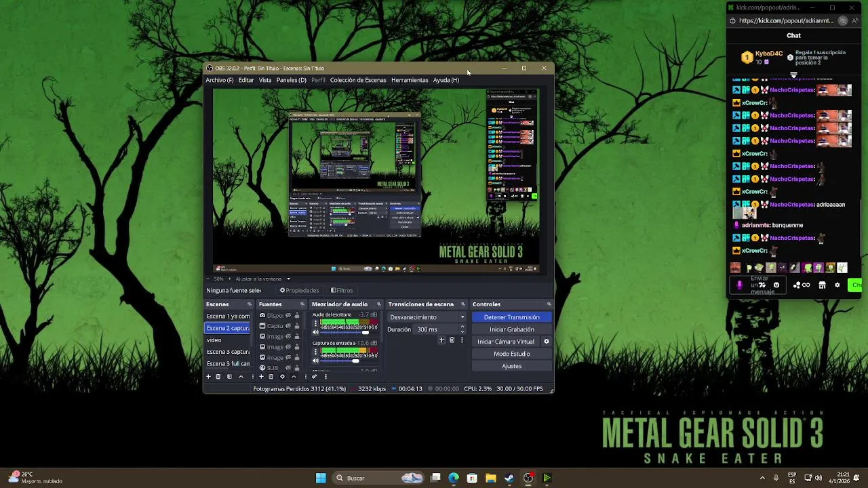868x488 pixels.
Task: Undock the Transiciones de escena panel
Action: coord(463,304)
